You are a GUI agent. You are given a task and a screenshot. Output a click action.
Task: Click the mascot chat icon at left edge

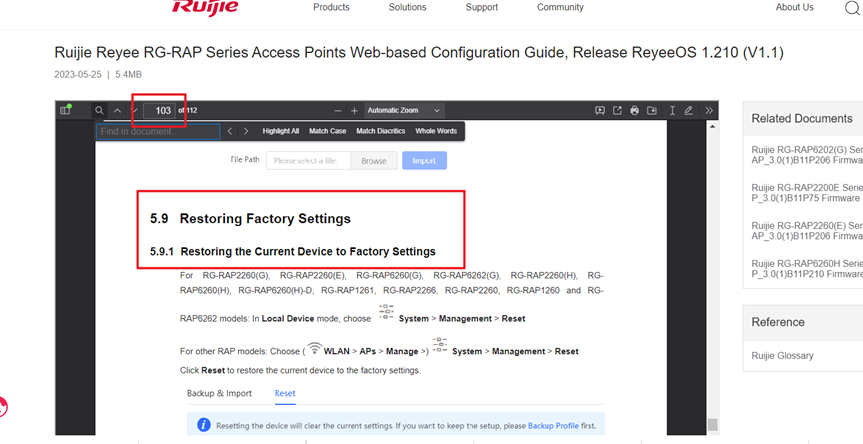tap(3, 408)
